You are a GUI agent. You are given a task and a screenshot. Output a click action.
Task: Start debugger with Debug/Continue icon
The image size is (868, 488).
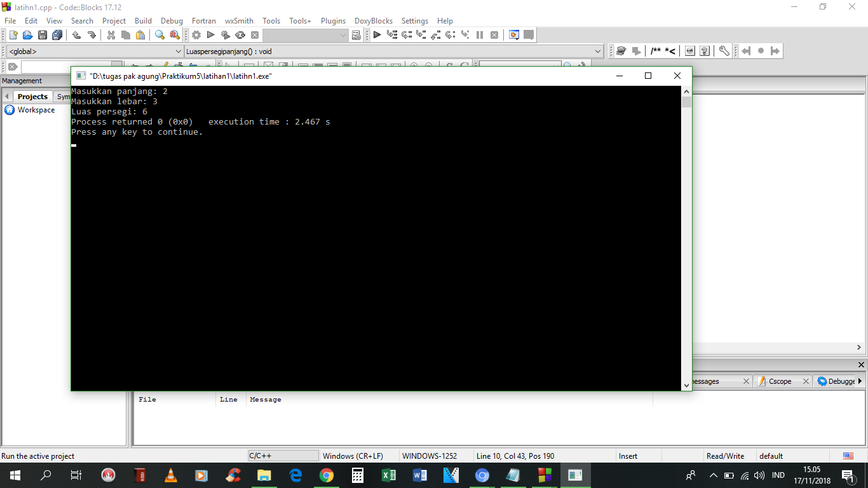tap(377, 35)
